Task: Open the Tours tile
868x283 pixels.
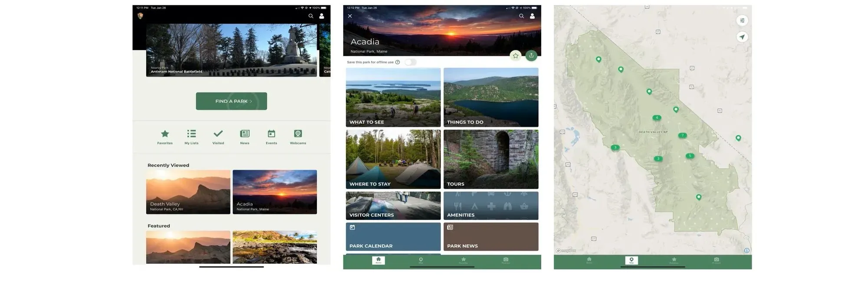Action: pos(491,159)
